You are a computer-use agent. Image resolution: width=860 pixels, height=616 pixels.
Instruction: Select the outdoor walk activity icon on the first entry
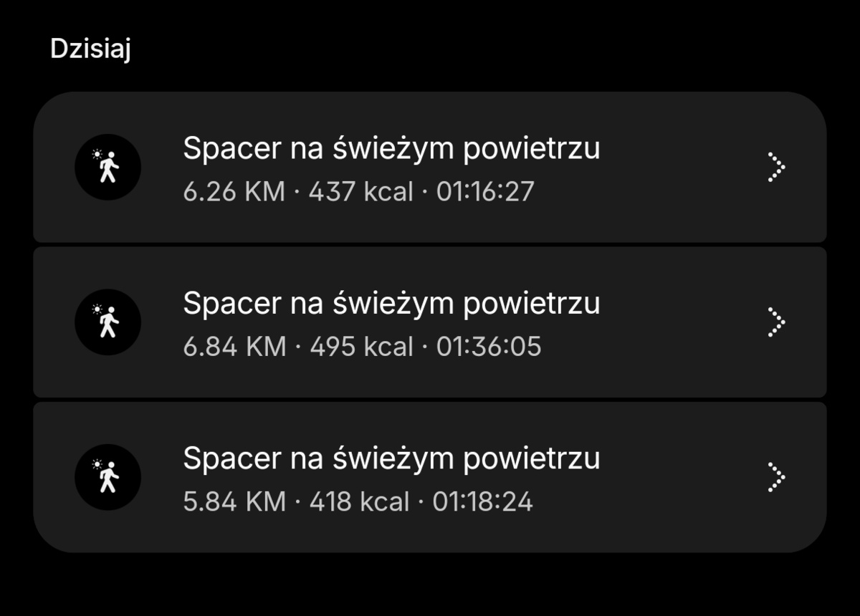(x=107, y=166)
